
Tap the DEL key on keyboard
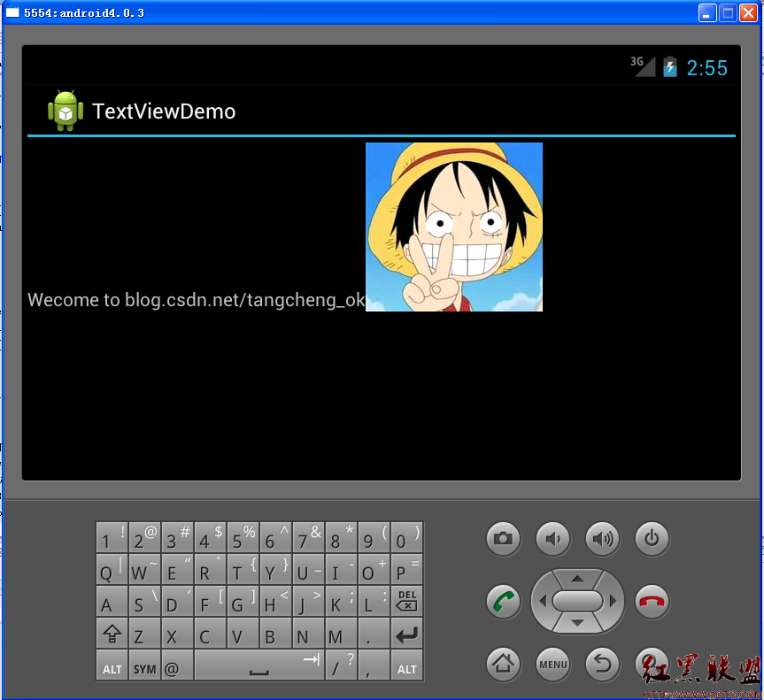(x=407, y=601)
